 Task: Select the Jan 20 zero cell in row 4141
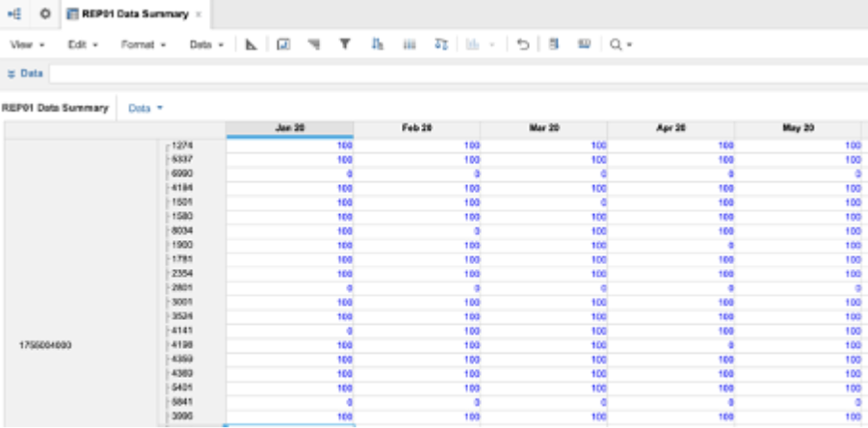(x=290, y=331)
